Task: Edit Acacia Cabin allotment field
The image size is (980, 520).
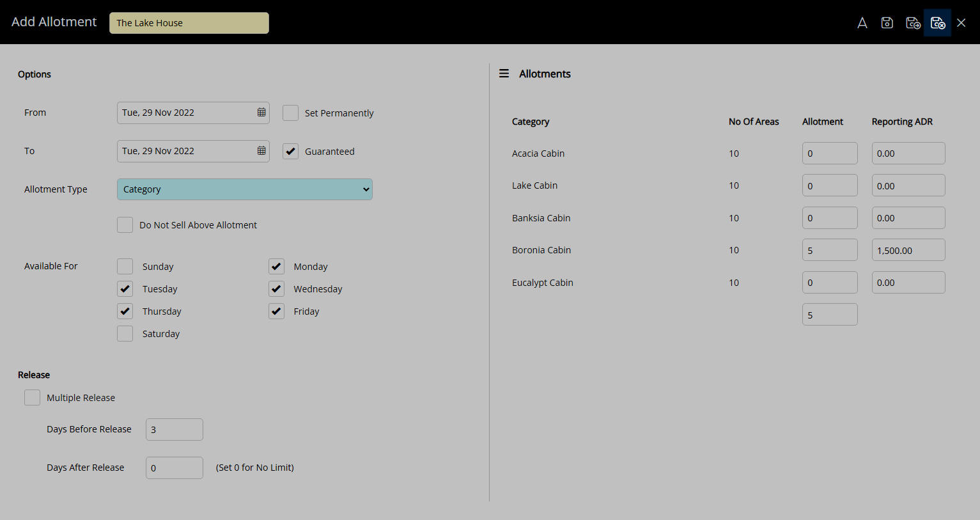Action: (830, 154)
